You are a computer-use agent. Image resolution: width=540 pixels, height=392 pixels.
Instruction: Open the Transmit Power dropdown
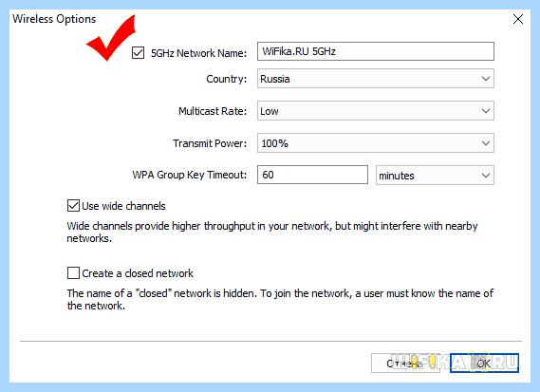click(x=376, y=143)
